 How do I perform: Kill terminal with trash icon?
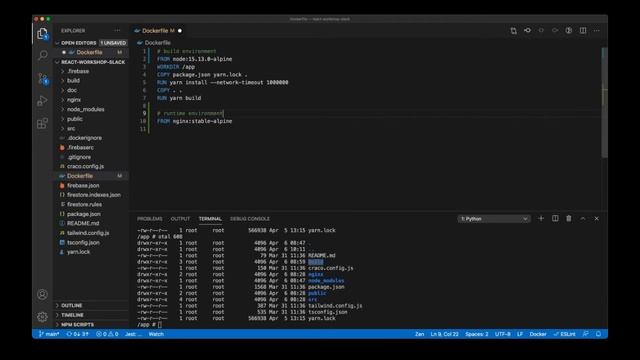pos(569,219)
